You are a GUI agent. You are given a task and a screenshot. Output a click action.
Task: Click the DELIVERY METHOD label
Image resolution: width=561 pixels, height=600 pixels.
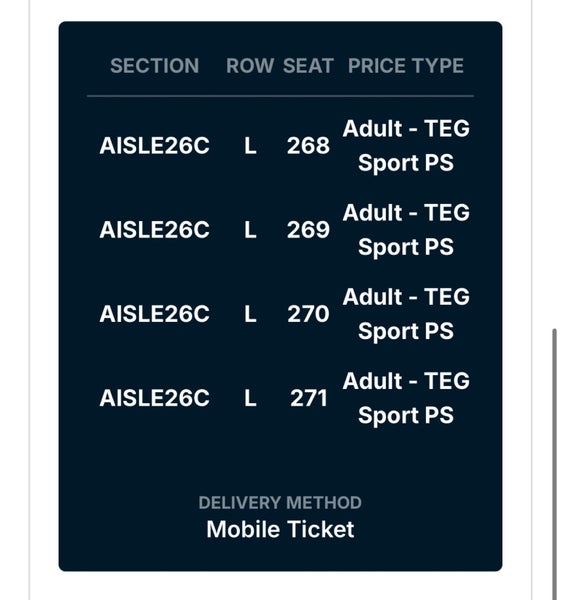[x=280, y=503]
